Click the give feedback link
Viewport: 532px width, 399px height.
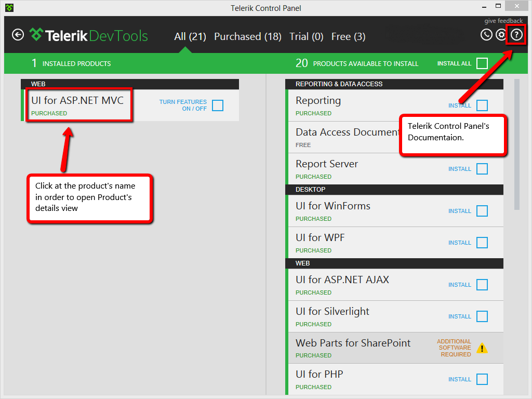(503, 21)
